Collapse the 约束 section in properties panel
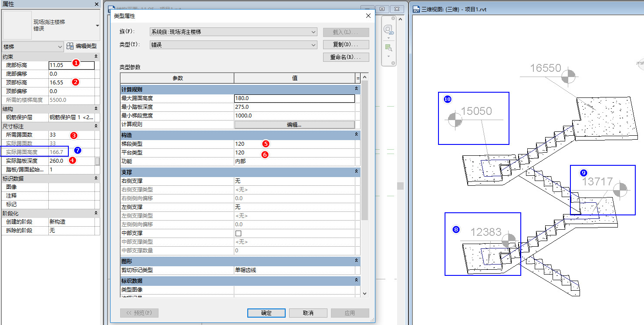The image size is (644, 325). [x=96, y=57]
